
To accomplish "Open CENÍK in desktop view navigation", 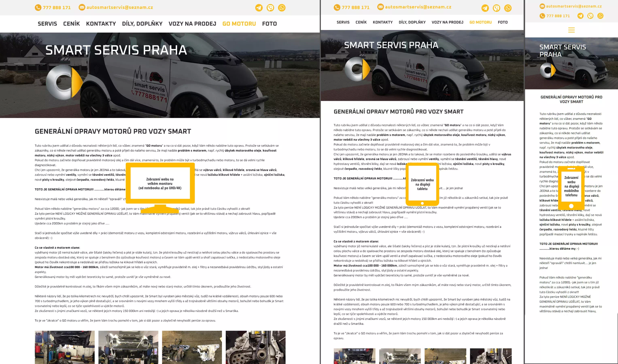I will pyautogui.click(x=71, y=24).
